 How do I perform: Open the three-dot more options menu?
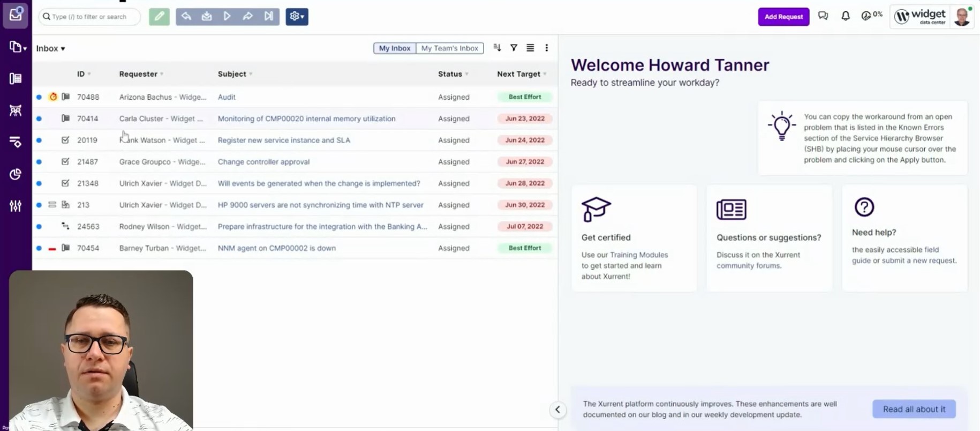(x=546, y=48)
